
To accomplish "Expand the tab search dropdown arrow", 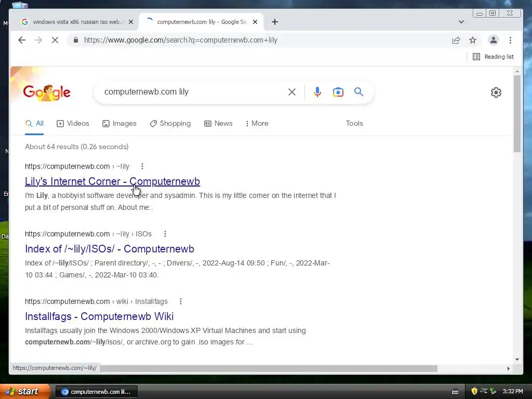I will 461,22.
